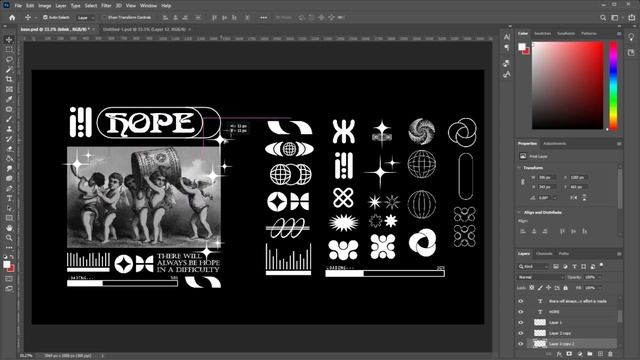Open the Discover lightbulb icon

coord(631,38)
